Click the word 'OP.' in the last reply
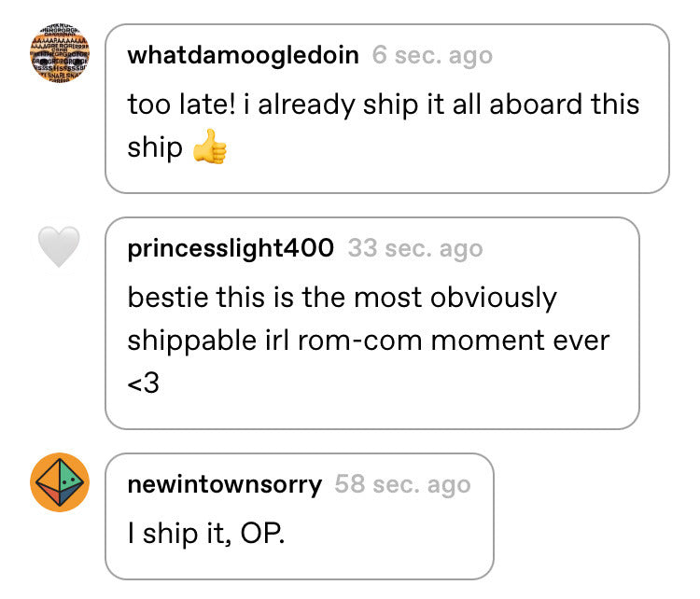 (262, 534)
